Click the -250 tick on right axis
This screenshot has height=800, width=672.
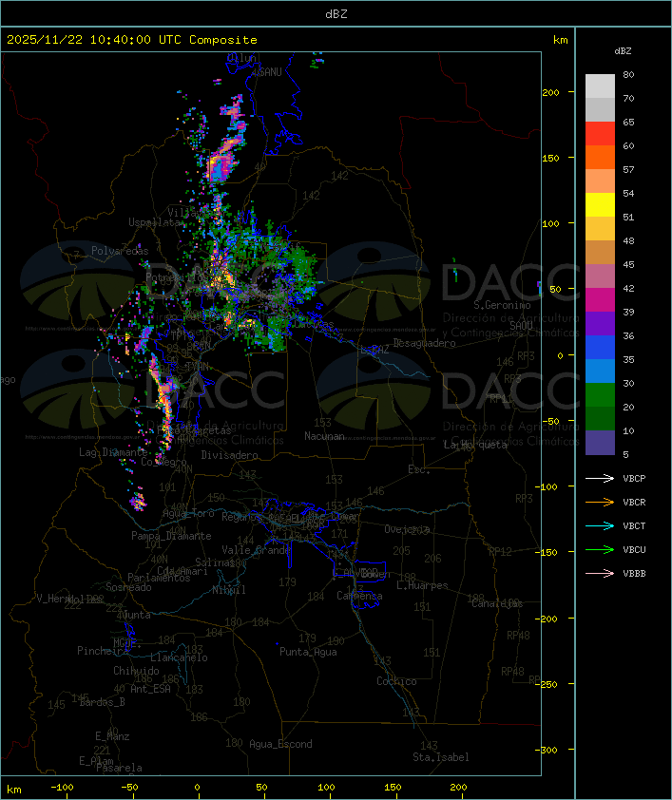click(546, 684)
